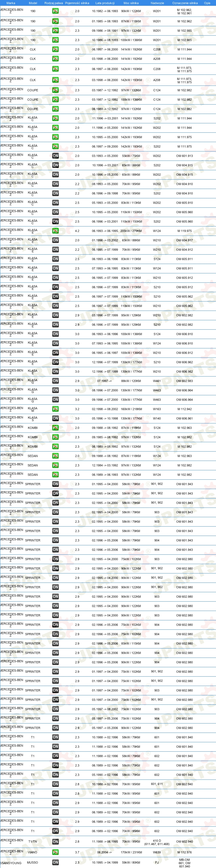Click the ON icon in the T1 row with body 601, 611
This screenshot has width=216, height=868.
click(x=55, y=784)
